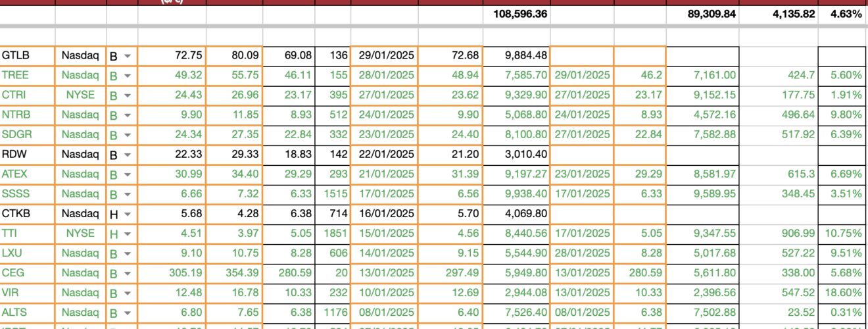Click the total cell 108,596.36

[x=516, y=14]
